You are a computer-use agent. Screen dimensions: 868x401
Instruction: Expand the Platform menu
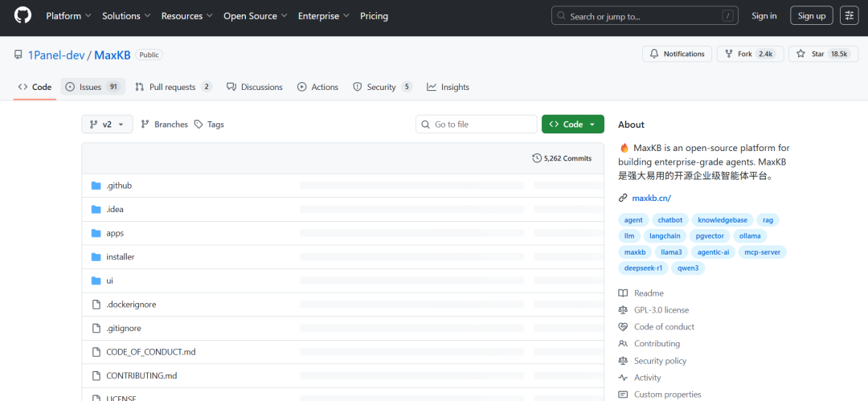coord(68,16)
